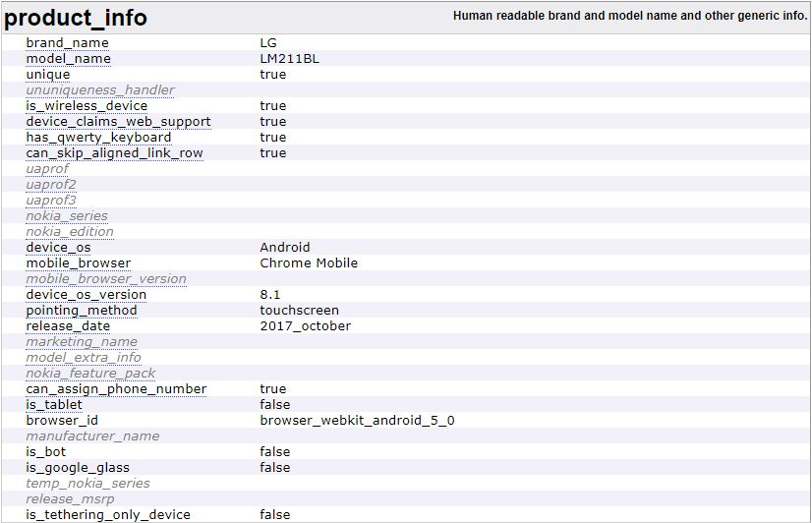Viewport: 812px width, 523px height.
Task: Open the is_bot capability label
Action: [x=47, y=452]
